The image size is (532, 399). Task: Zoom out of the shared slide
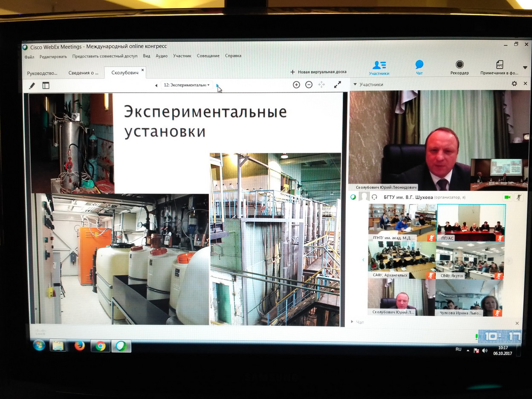[309, 84]
